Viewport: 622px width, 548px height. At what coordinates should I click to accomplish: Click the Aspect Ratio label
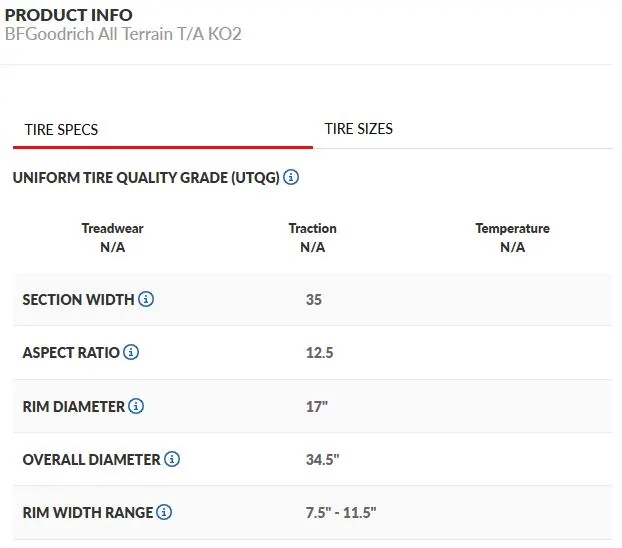pyautogui.click(x=71, y=353)
